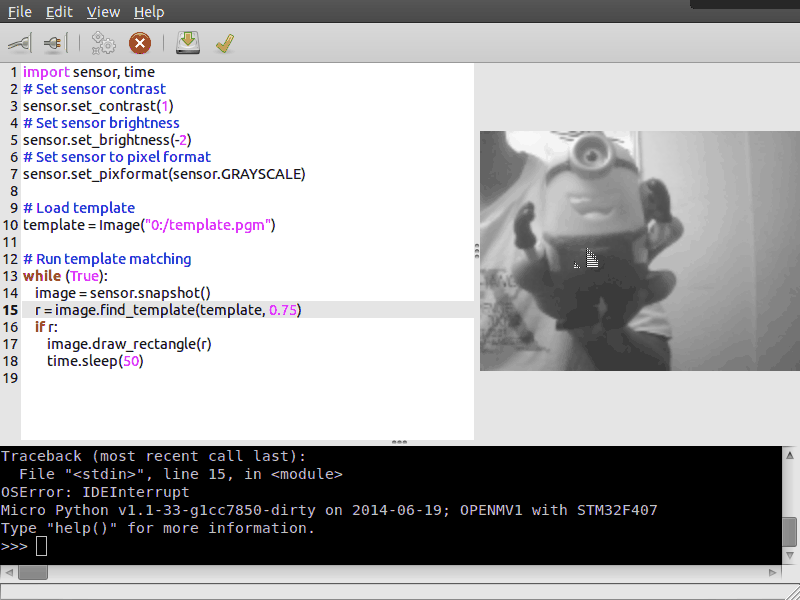Click the terminal scrollbar up arrow
This screenshot has height=600, width=800.
(790, 455)
